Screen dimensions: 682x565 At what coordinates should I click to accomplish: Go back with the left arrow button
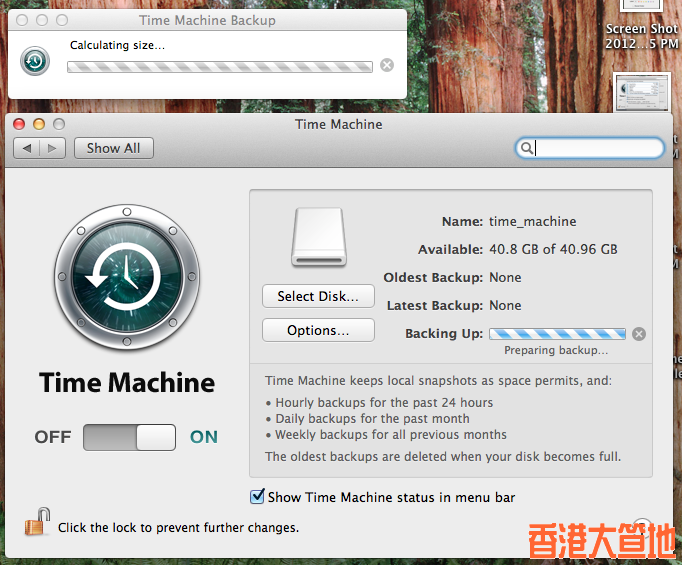coord(27,148)
